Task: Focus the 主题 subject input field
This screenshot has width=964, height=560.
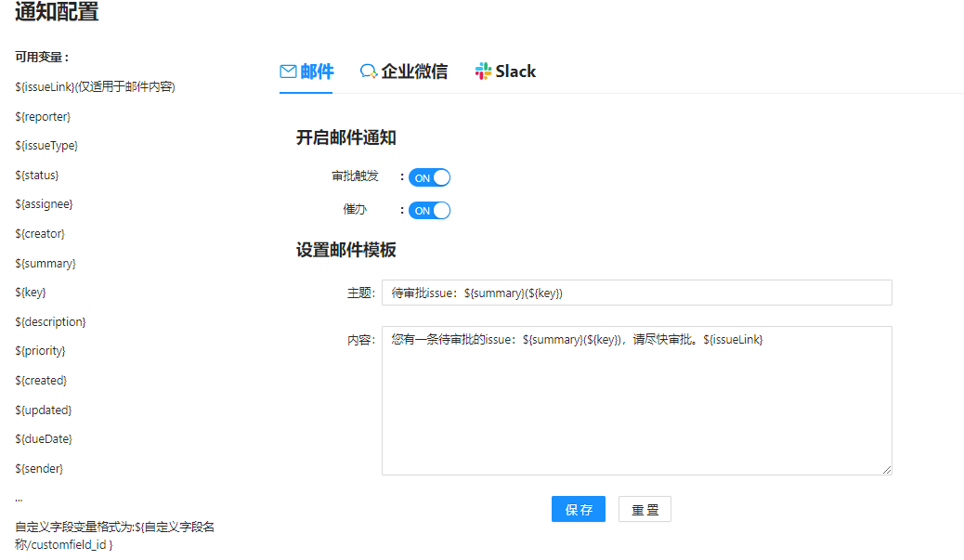Action: (636, 293)
